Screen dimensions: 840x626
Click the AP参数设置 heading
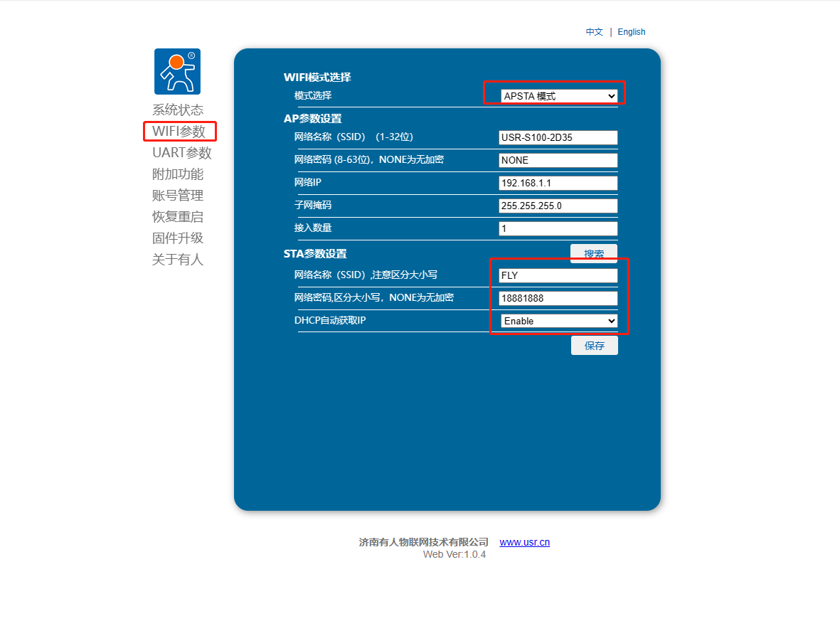[312, 119]
